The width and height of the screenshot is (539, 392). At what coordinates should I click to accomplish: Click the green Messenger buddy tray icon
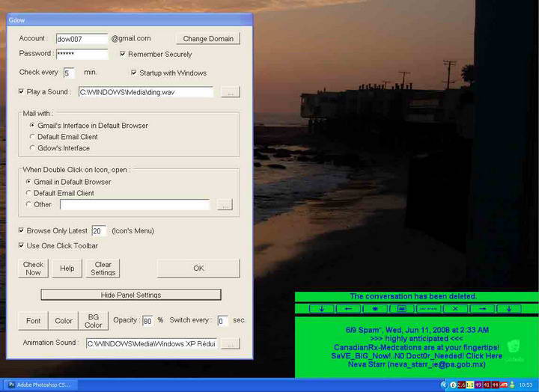tap(512, 385)
